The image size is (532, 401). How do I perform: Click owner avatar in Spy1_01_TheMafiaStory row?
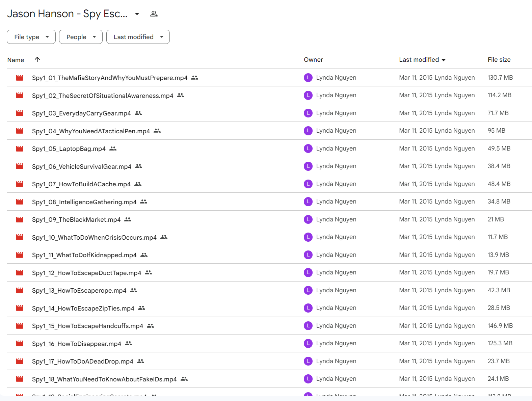coord(308,78)
